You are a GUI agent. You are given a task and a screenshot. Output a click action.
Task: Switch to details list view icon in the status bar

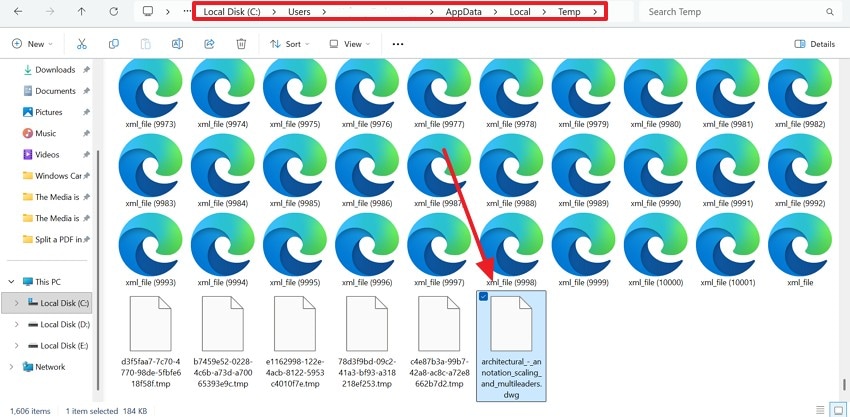coord(820,410)
